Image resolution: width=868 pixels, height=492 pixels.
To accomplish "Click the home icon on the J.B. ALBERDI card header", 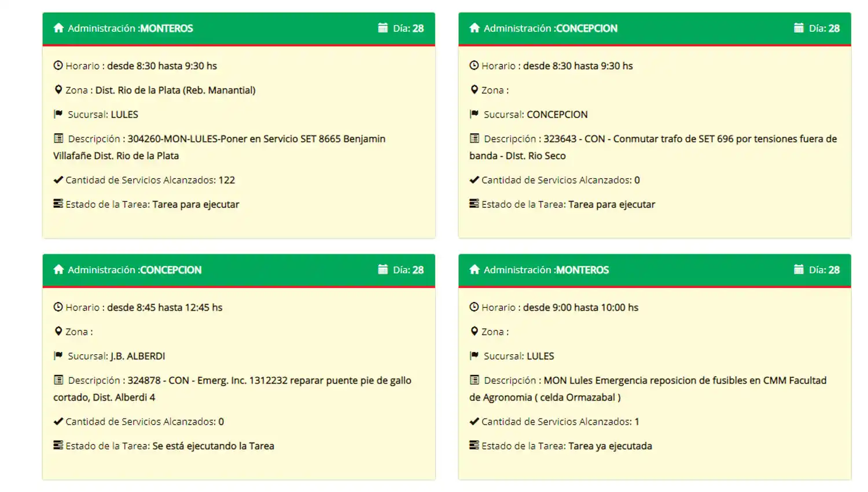I will tap(58, 270).
